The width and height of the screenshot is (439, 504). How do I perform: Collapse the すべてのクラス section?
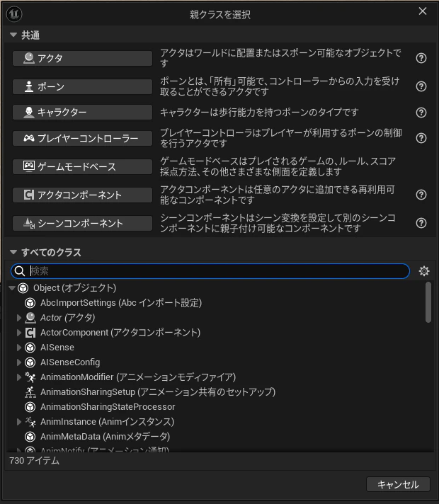click(x=13, y=252)
